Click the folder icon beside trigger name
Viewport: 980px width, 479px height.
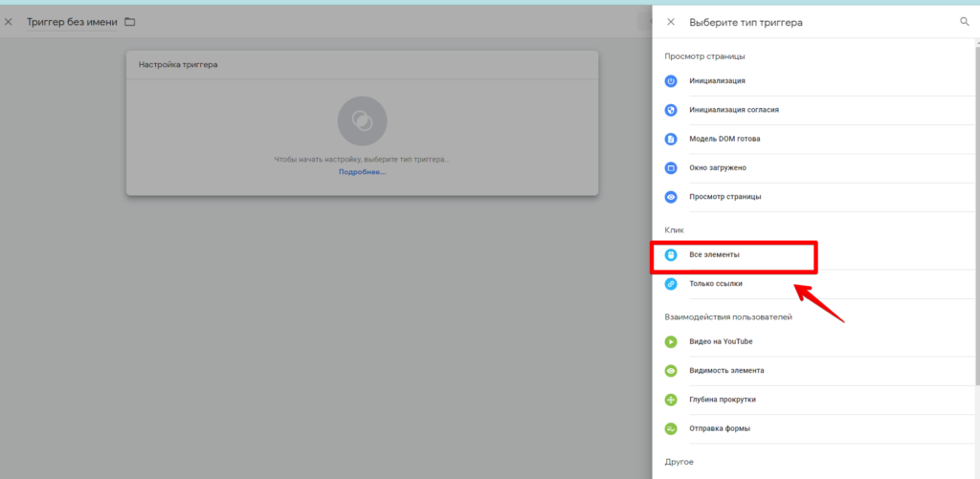coord(129,22)
